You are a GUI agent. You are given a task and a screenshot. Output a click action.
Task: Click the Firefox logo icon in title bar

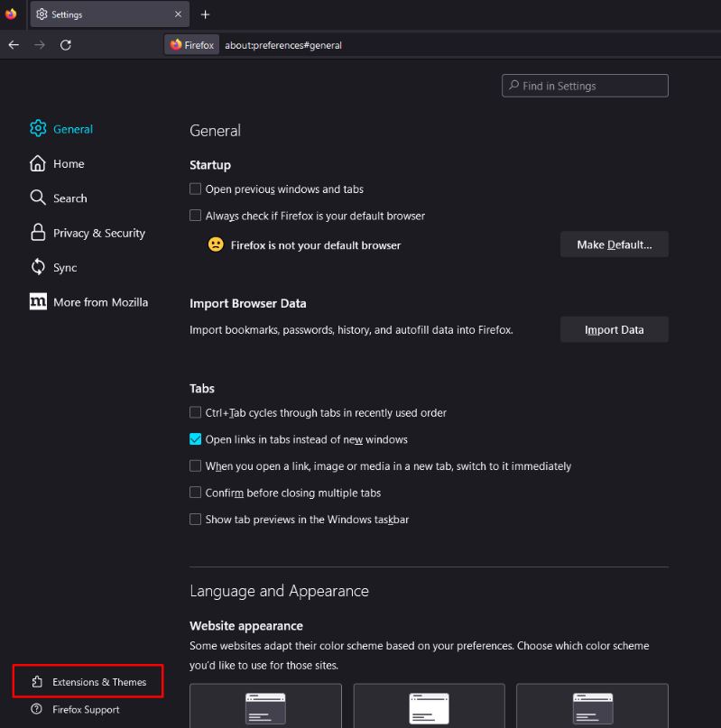pyautogui.click(x=11, y=14)
